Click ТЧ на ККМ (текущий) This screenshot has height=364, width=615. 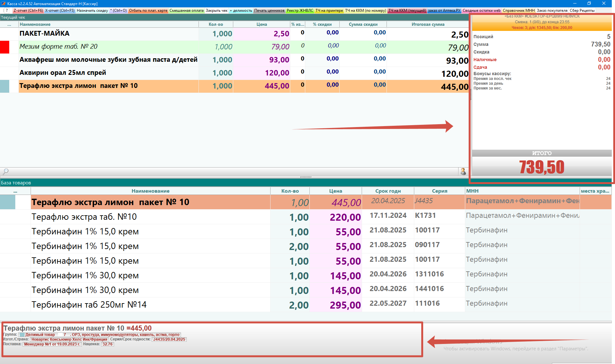point(407,11)
